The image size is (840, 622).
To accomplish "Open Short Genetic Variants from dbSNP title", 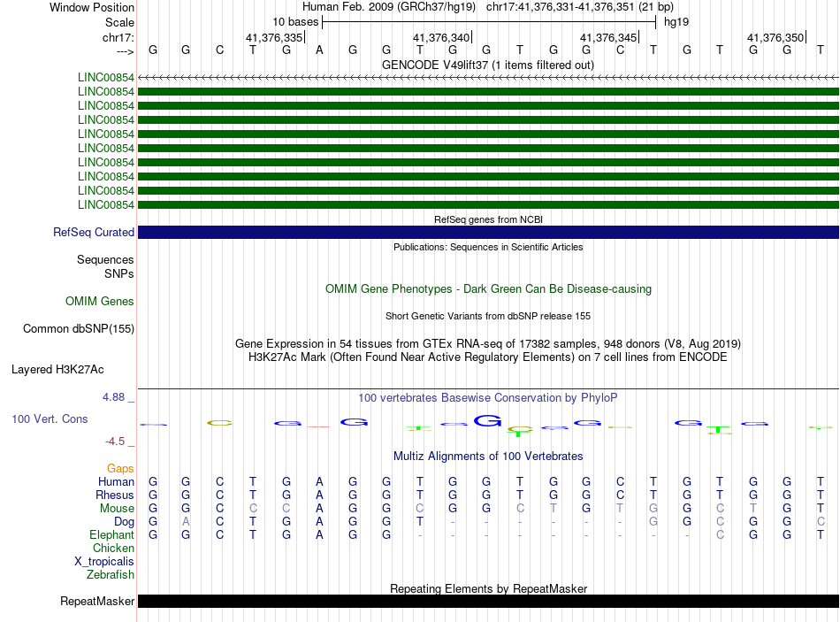I will click(488, 317).
